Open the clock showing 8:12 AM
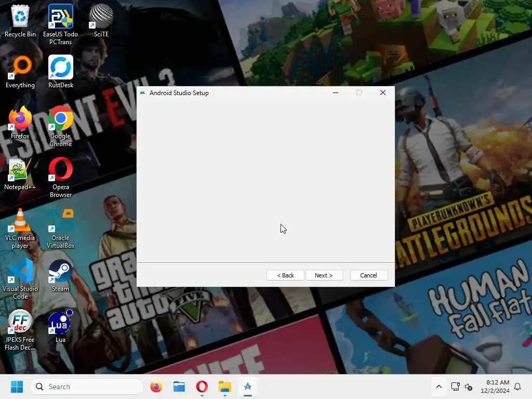Image resolution: width=532 pixels, height=399 pixels. (x=495, y=387)
